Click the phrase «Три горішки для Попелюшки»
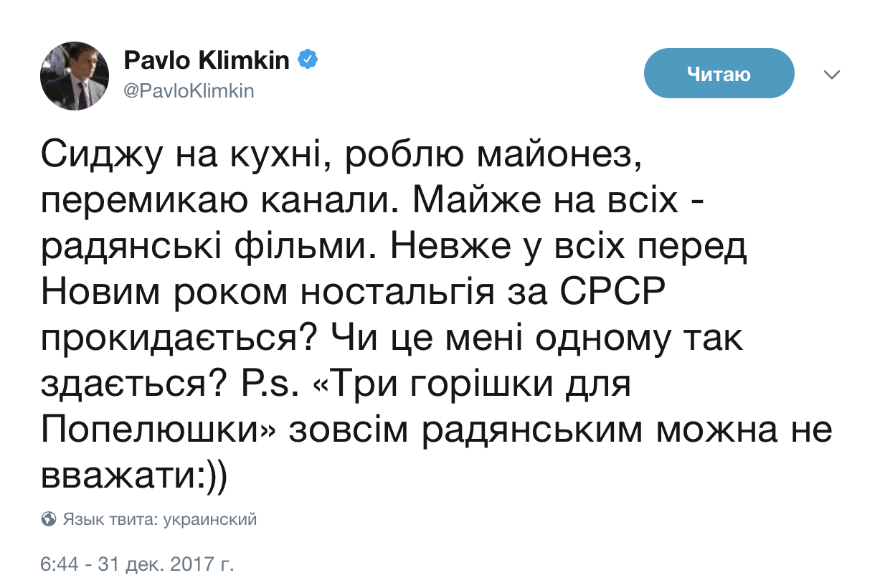885x588 pixels. pos(336,407)
